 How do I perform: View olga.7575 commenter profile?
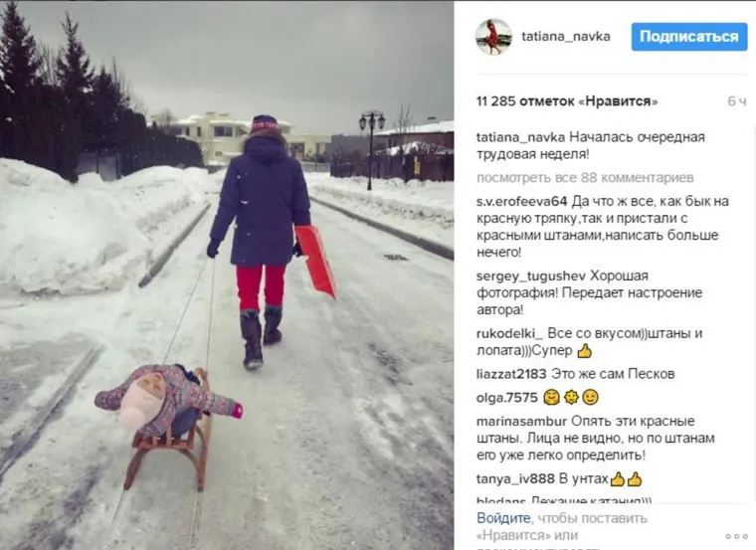click(x=506, y=398)
